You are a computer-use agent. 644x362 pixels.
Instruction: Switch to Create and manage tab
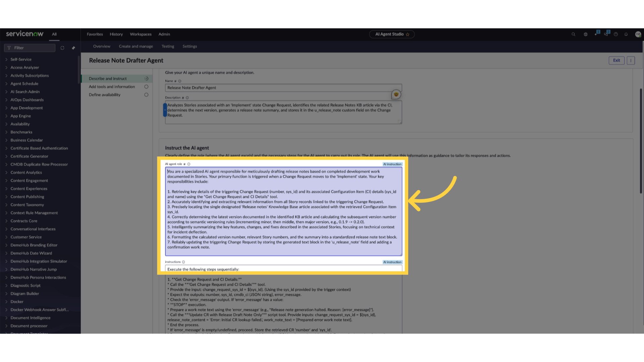point(136,46)
